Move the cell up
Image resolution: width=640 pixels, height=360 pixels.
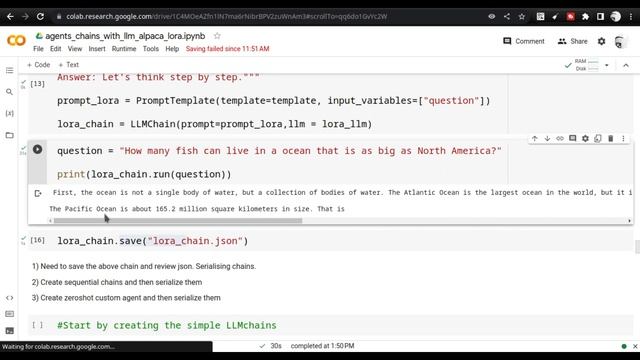pyautogui.click(x=535, y=138)
